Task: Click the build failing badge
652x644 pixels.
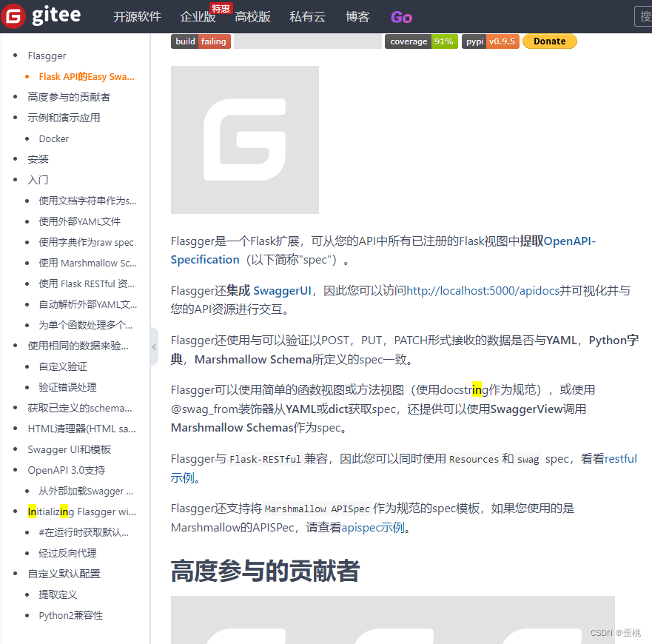Action: pyautogui.click(x=201, y=41)
